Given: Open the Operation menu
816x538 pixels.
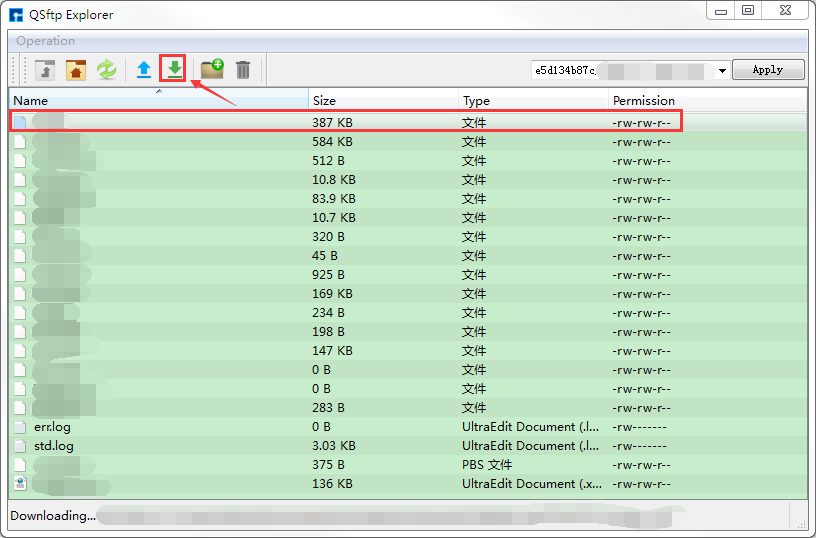Looking at the screenshot, I should coord(45,41).
